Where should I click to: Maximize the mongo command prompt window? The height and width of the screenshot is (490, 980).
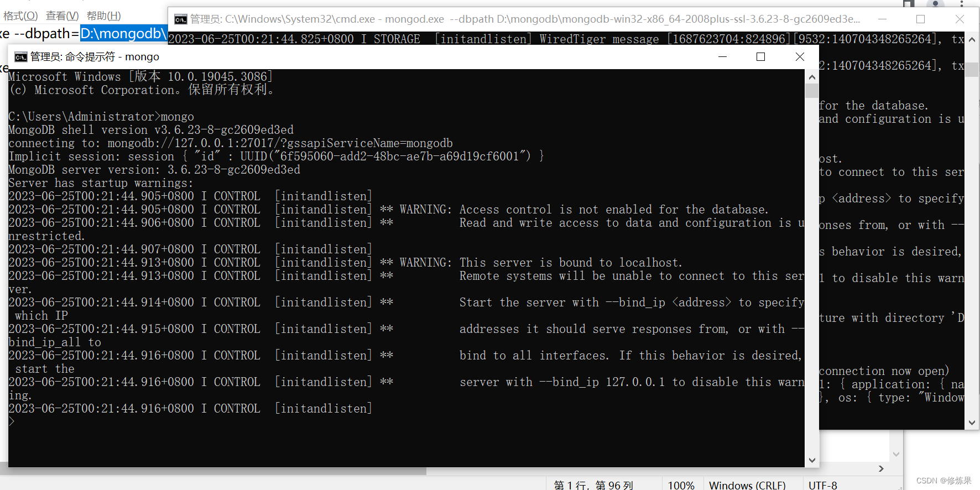[x=761, y=56]
